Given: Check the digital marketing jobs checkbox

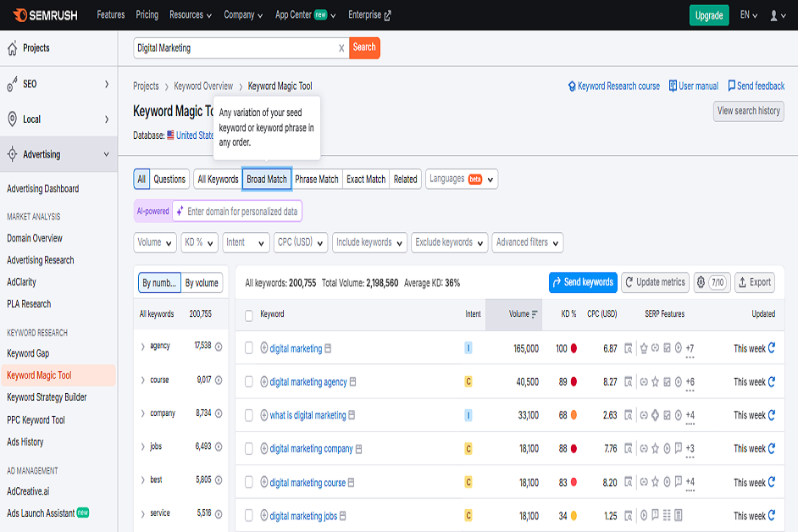Looking at the screenshot, I should (249, 516).
